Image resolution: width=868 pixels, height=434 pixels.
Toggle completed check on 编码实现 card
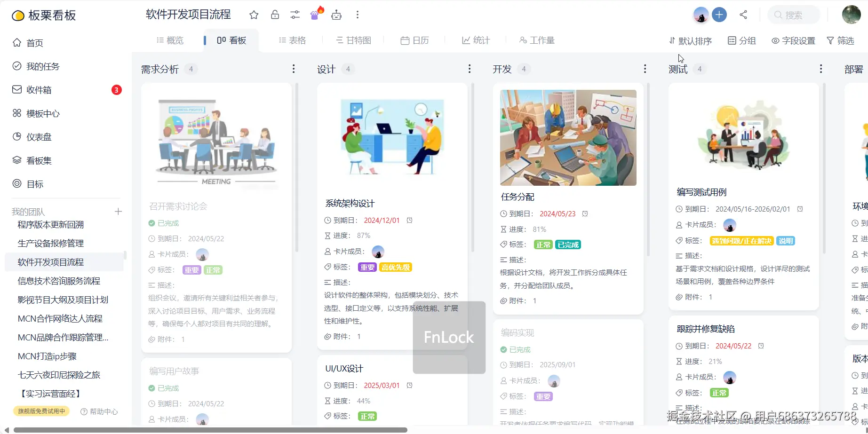503,350
